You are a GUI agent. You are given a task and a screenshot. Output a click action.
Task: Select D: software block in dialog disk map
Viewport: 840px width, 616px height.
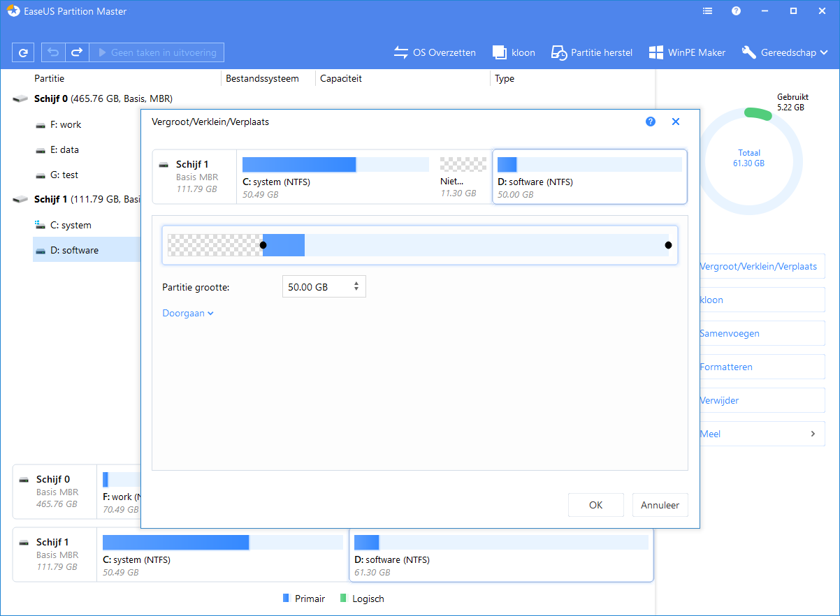tap(590, 177)
